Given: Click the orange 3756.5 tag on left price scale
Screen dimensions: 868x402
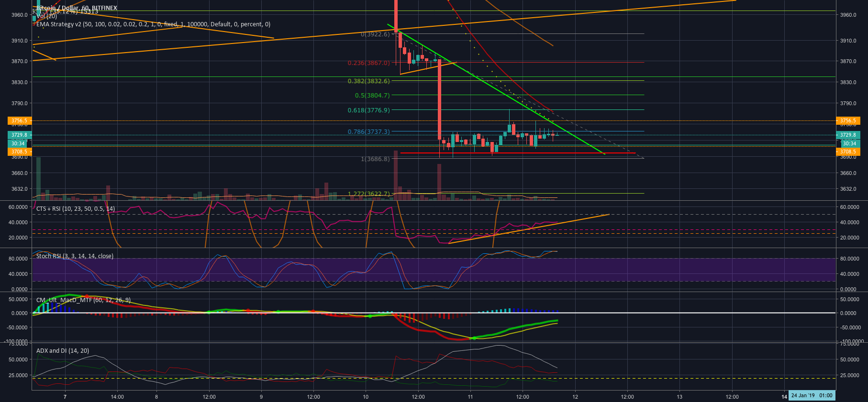Looking at the screenshot, I should [x=20, y=121].
